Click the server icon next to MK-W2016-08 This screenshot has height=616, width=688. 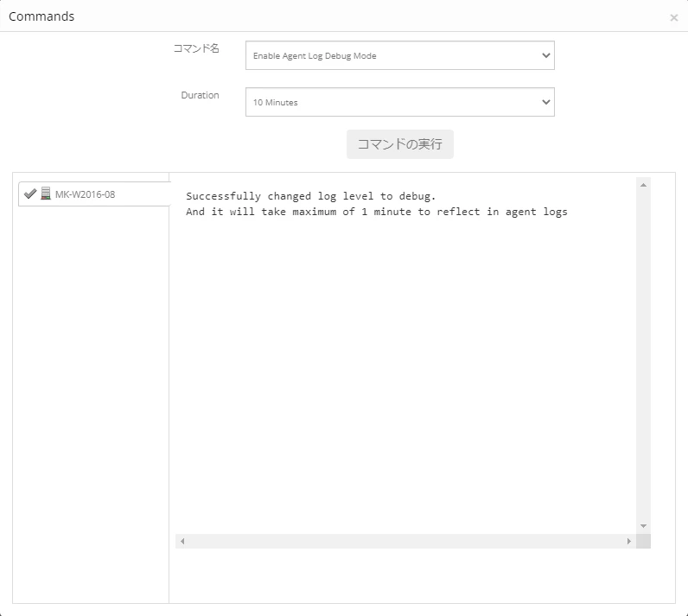pyautogui.click(x=46, y=194)
